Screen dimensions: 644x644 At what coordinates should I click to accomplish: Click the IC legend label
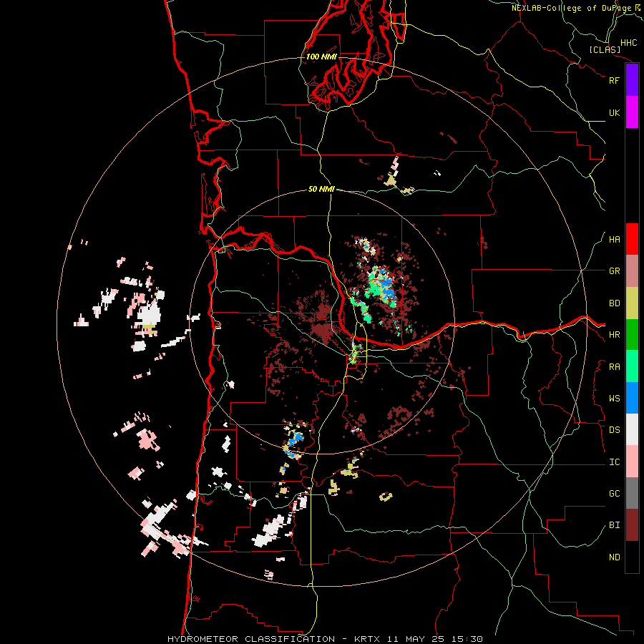pyautogui.click(x=614, y=462)
